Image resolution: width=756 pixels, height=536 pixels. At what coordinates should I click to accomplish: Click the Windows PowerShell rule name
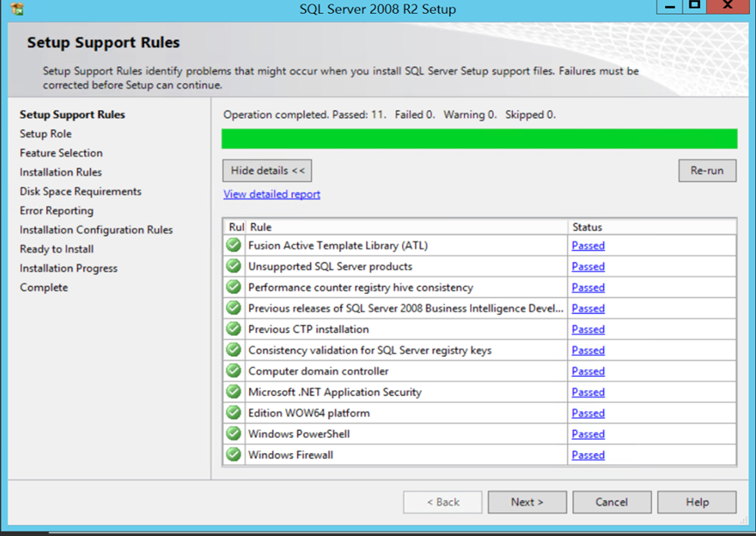coord(299,435)
